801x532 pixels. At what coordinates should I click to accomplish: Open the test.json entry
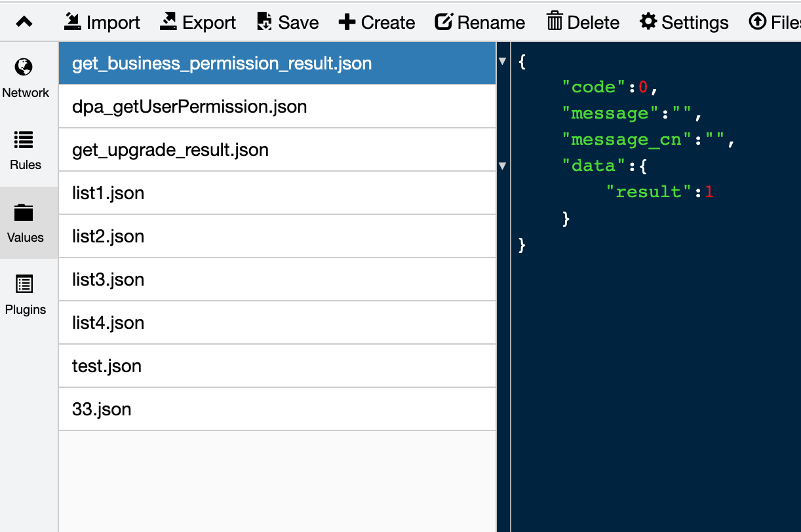pos(107,366)
